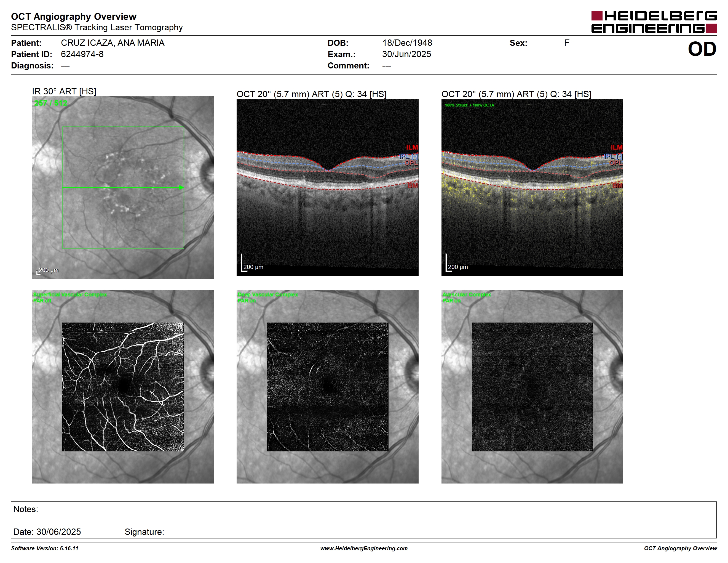Viewport: 728px width, 563px height.
Task: Click the Superficial Vascular Complex label
Action: pyautogui.click(x=70, y=294)
